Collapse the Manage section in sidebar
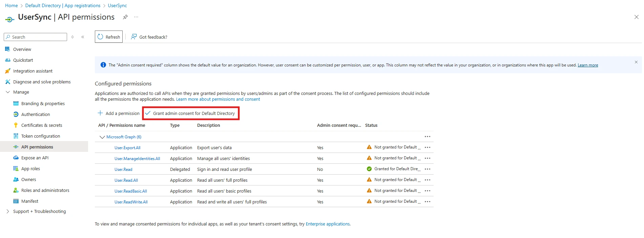This screenshot has width=644, height=238. pyautogui.click(x=8, y=92)
